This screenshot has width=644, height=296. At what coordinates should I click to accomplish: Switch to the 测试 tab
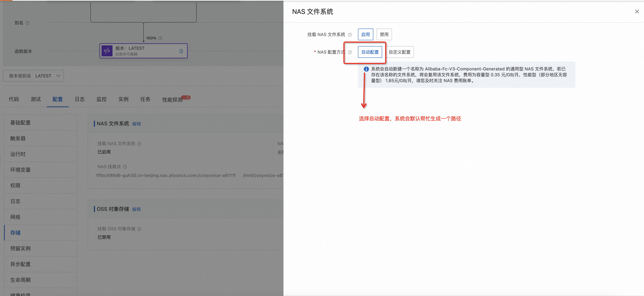click(x=36, y=99)
